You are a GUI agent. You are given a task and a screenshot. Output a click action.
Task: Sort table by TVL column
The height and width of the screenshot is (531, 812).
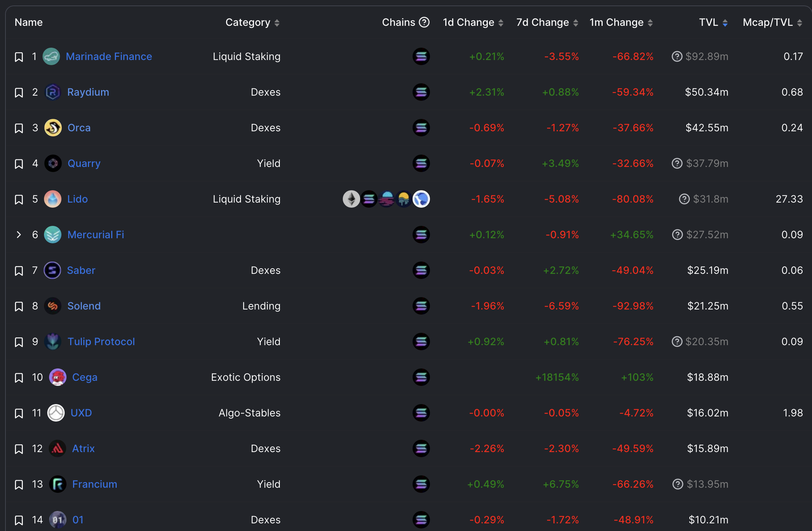click(x=713, y=23)
